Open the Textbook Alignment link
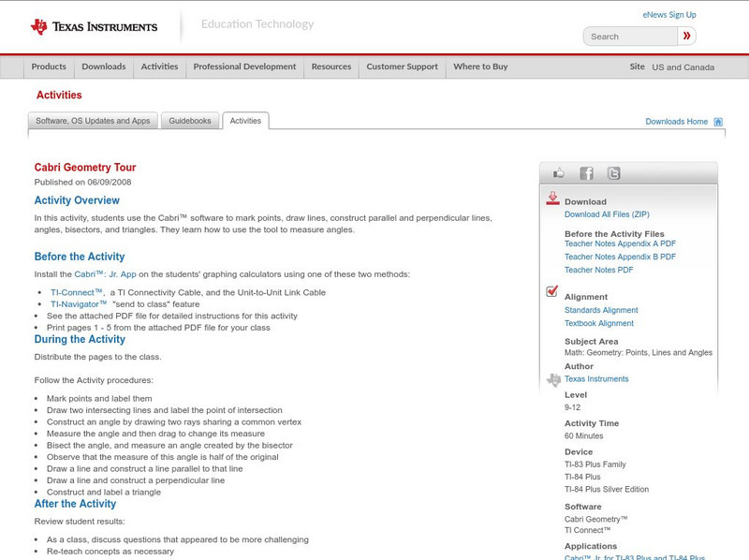Image resolution: width=749 pixels, height=560 pixels. coord(599,323)
